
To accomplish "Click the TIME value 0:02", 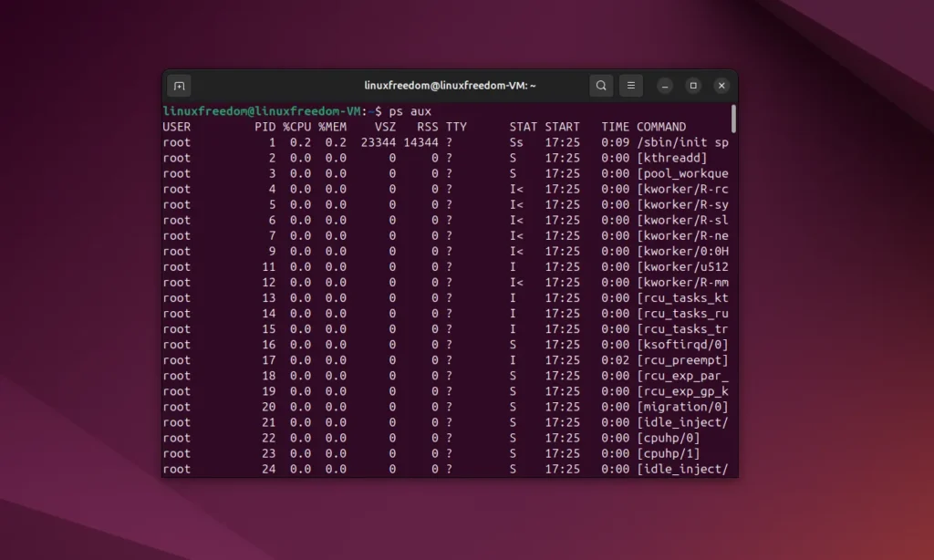I will pyautogui.click(x=615, y=360).
